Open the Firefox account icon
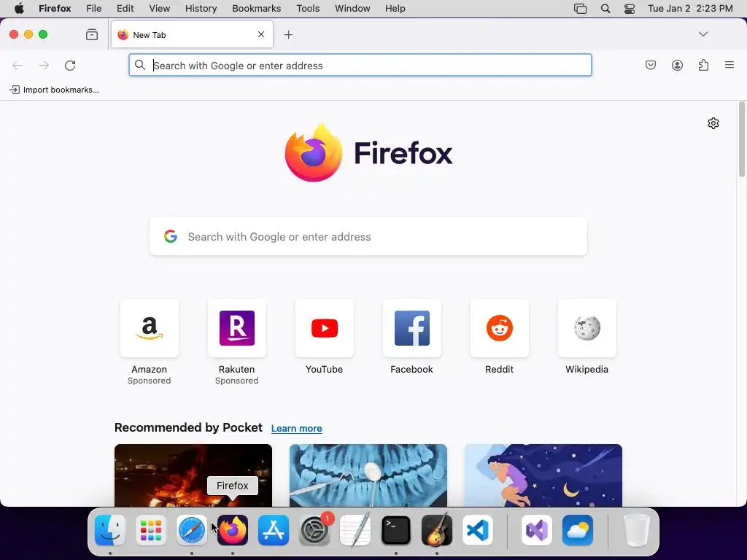Viewport: 747px width, 560px height. click(677, 65)
